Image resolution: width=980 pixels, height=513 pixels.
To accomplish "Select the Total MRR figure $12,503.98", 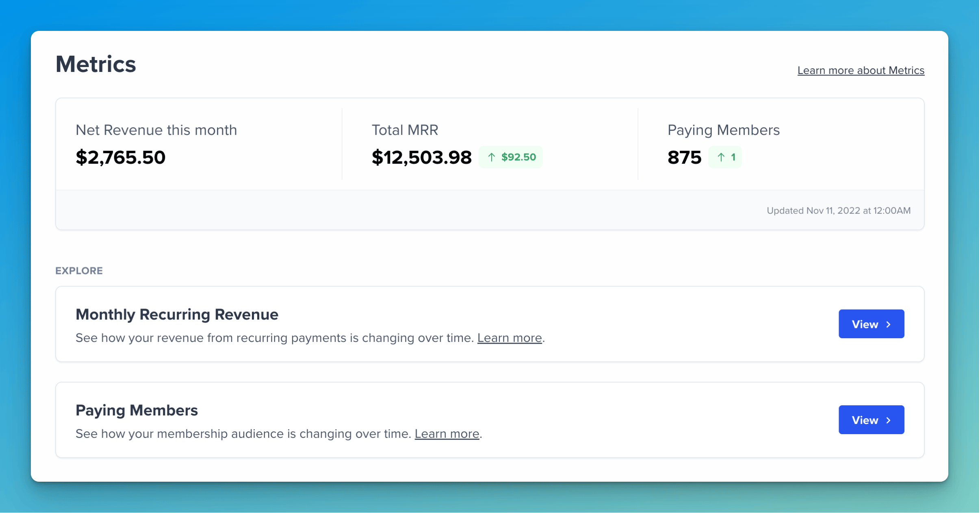I will click(422, 158).
